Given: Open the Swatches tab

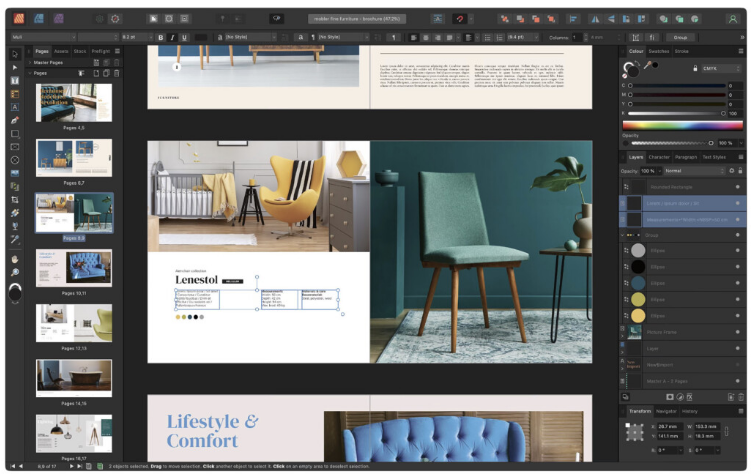Looking at the screenshot, I should point(659,50).
